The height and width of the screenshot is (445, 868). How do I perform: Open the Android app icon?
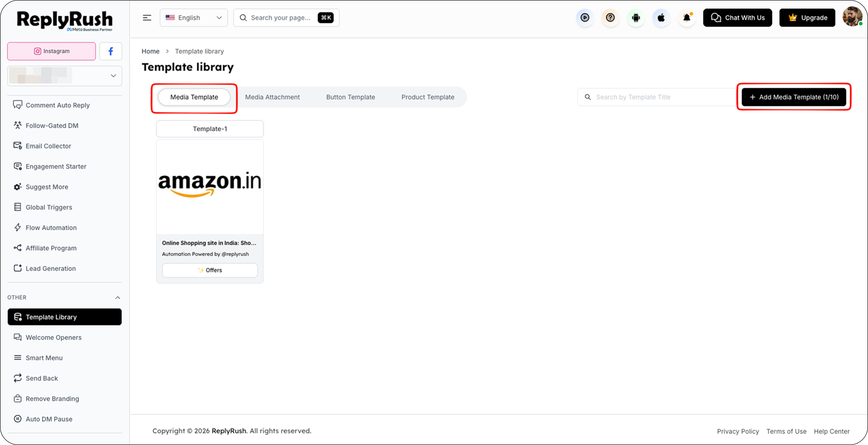636,18
